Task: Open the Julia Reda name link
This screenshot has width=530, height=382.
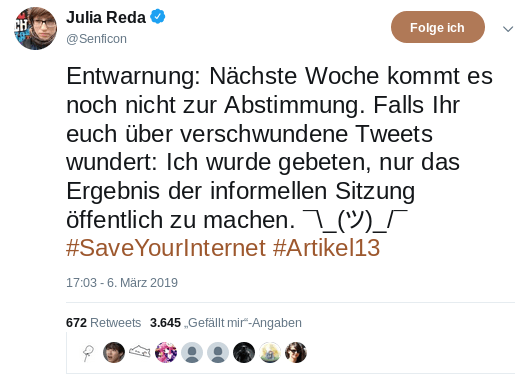Action: [x=106, y=17]
